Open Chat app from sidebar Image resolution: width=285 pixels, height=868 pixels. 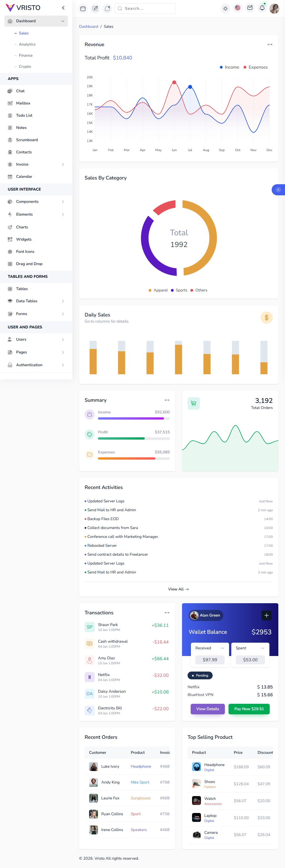click(36, 91)
